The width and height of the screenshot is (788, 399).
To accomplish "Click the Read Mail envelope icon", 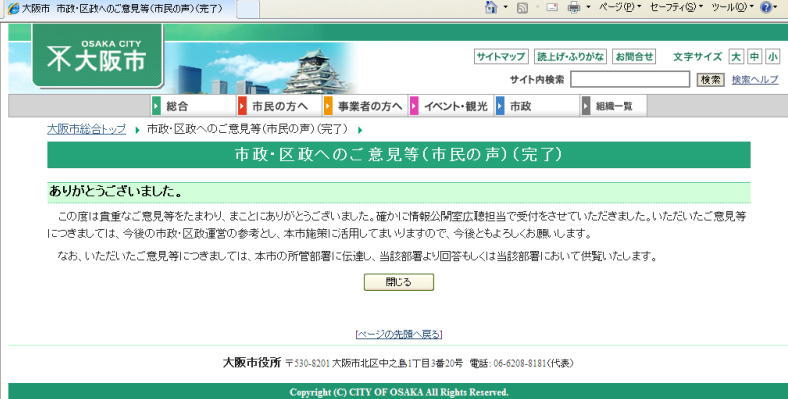I will 552,8.
